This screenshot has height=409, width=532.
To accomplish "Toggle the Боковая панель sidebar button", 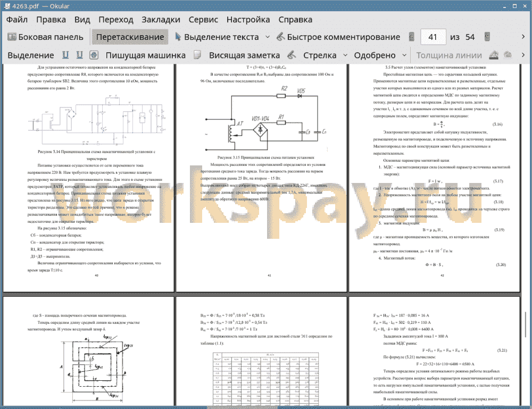I will coord(45,37).
